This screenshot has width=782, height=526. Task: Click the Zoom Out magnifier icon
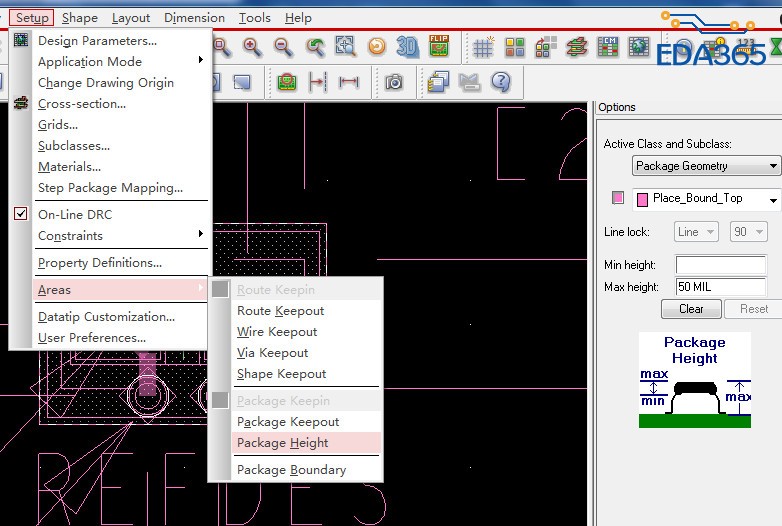pyautogui.click(x=283, y=46)
